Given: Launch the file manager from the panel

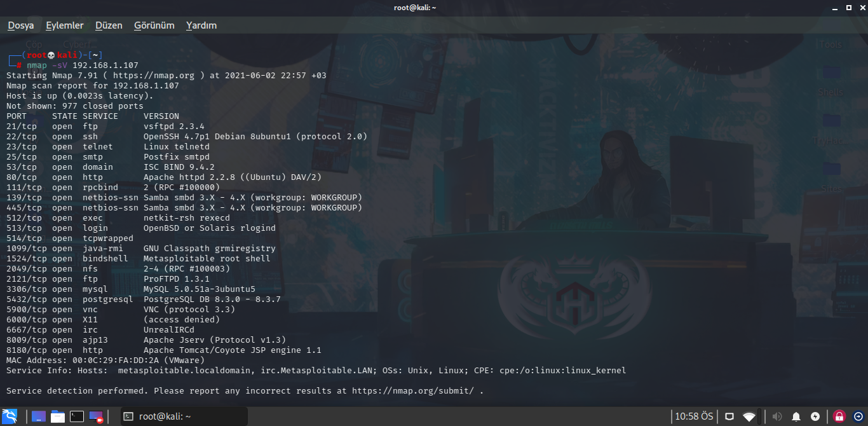Looking at the screenshot, I should click(x=58, y=416).
